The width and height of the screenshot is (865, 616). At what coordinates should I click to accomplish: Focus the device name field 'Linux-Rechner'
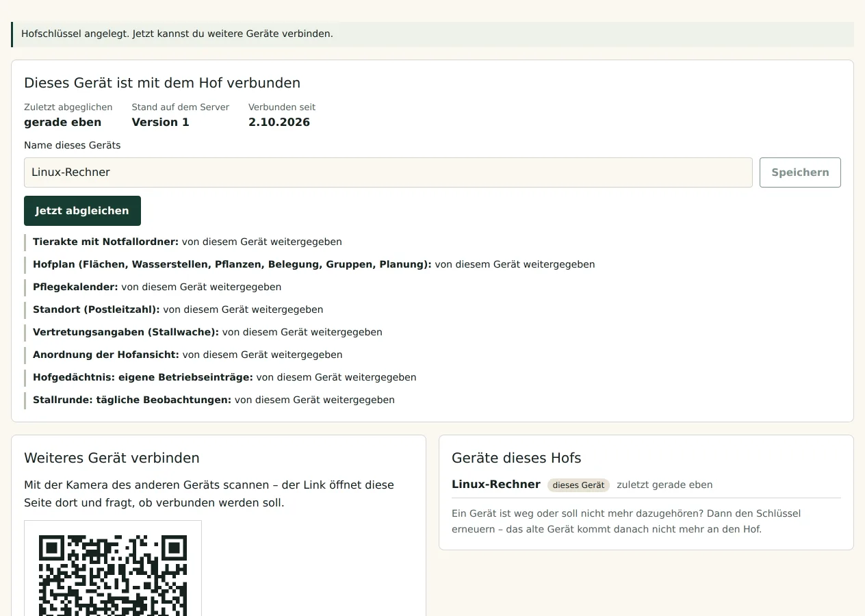coord(388,172)
